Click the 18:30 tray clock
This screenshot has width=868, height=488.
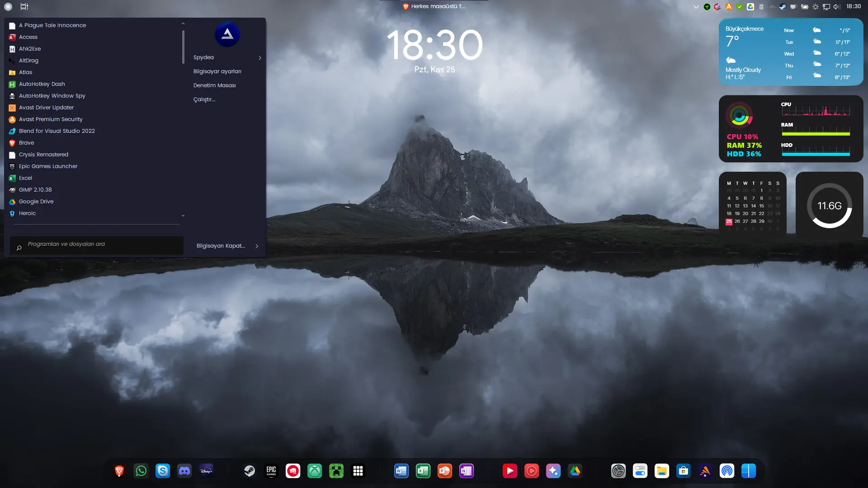pyautogui.click(x=854, y=6)
